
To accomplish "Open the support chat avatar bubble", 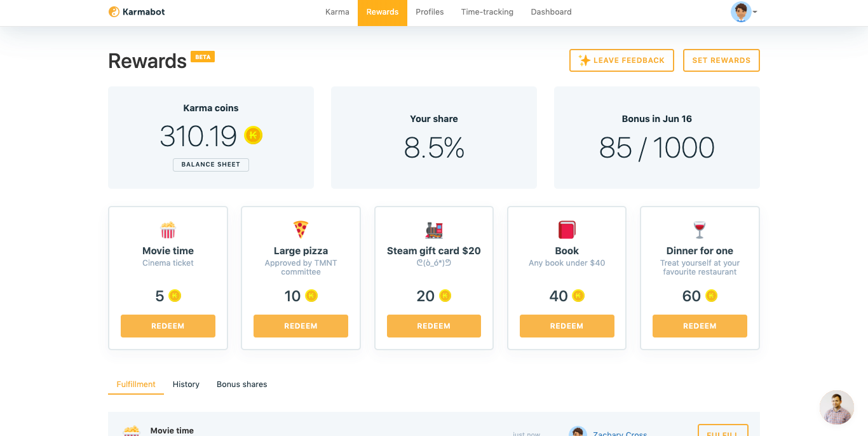I will 837,407.
